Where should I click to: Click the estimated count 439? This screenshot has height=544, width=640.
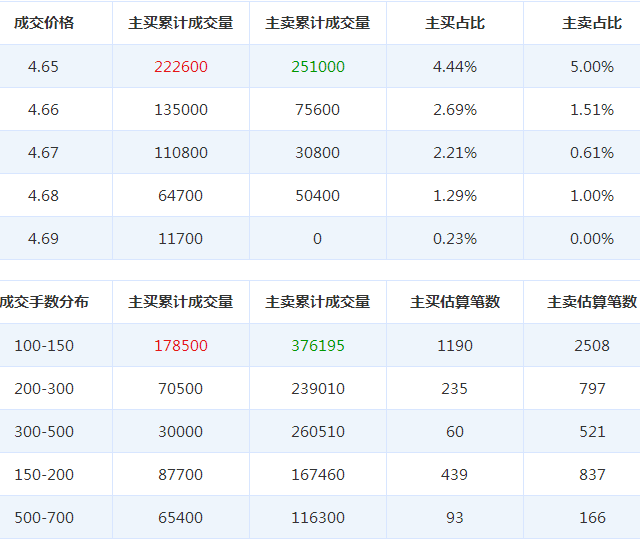coord(454,475)
